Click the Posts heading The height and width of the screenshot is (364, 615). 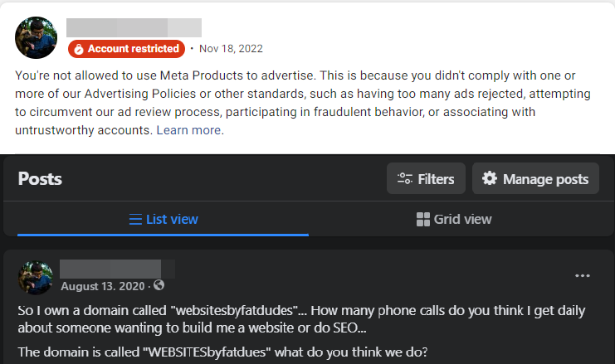tap(40, 178)
